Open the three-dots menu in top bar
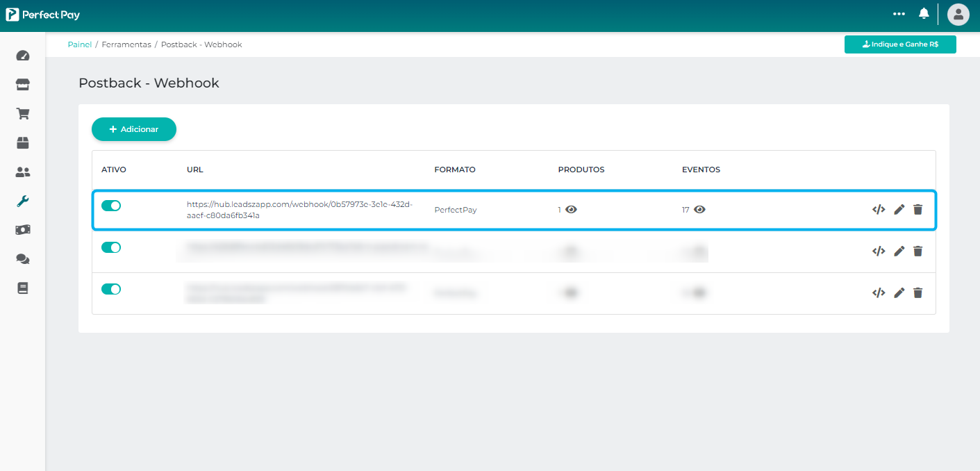980x471 pixels. (899, 14)
